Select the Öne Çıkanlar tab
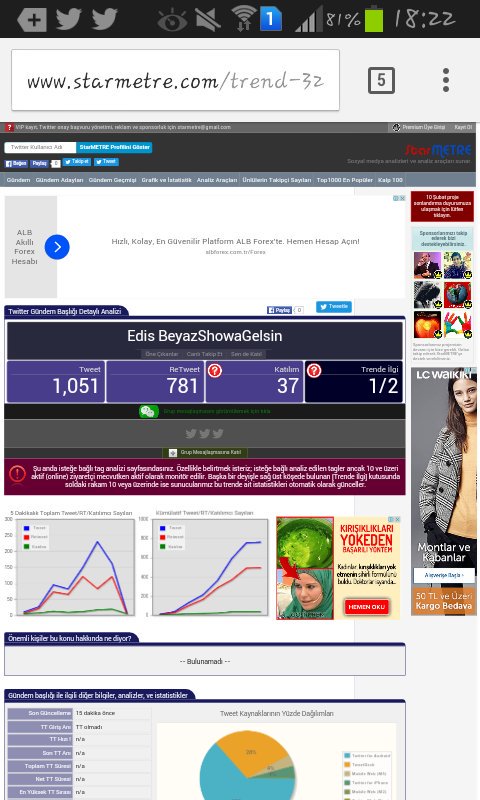Image resolution: width=480 pixels, height=800 pixels. 162,354
